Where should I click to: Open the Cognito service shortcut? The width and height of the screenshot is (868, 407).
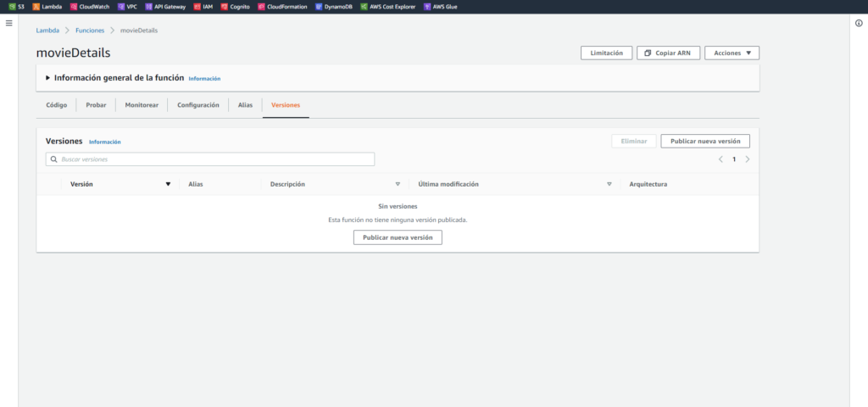pyautogui.click(x=235, y=7)
